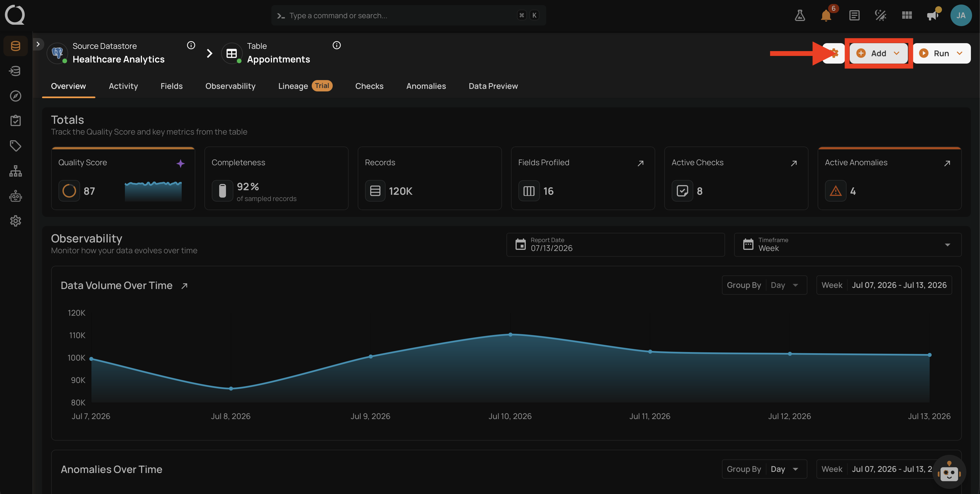Click the Active Anomalies count 4
The height and width of the screenshot is (494, 980).
tap(853, 191)
